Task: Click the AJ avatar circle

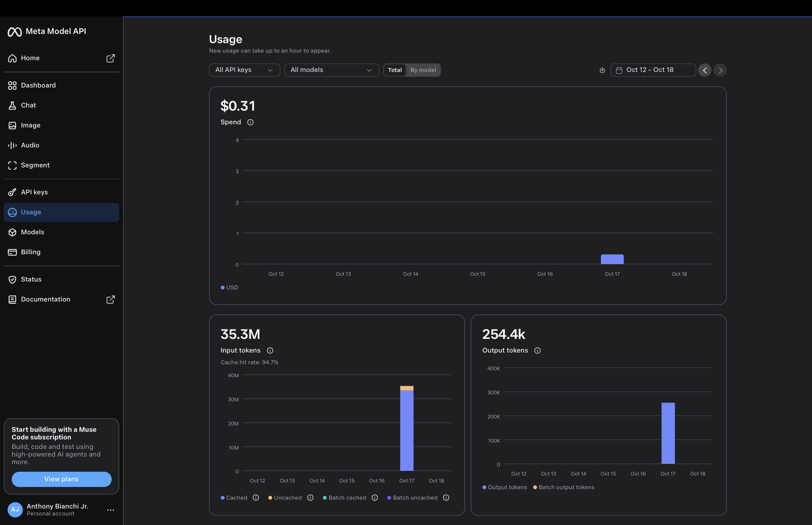Action: click(x=15, y=510)
